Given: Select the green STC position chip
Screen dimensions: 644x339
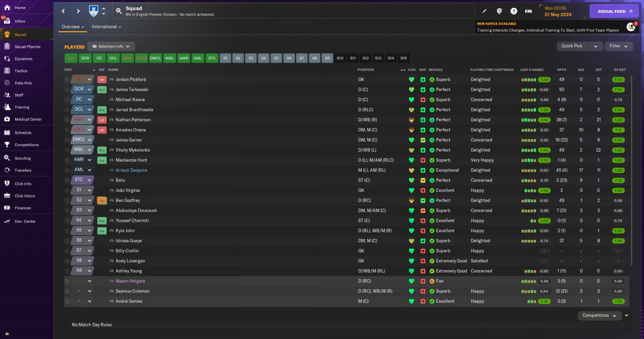Looking at the screenshot, I should point(212,58).
